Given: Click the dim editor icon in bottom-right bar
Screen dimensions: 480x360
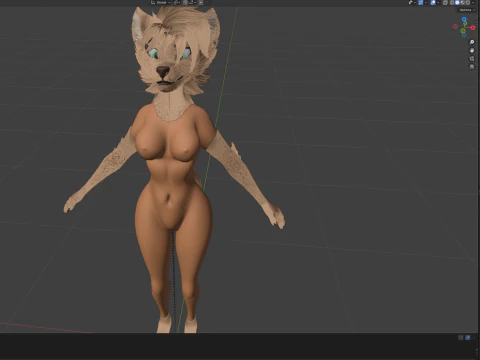Looking at the screenshot, I should pos(461,338).
